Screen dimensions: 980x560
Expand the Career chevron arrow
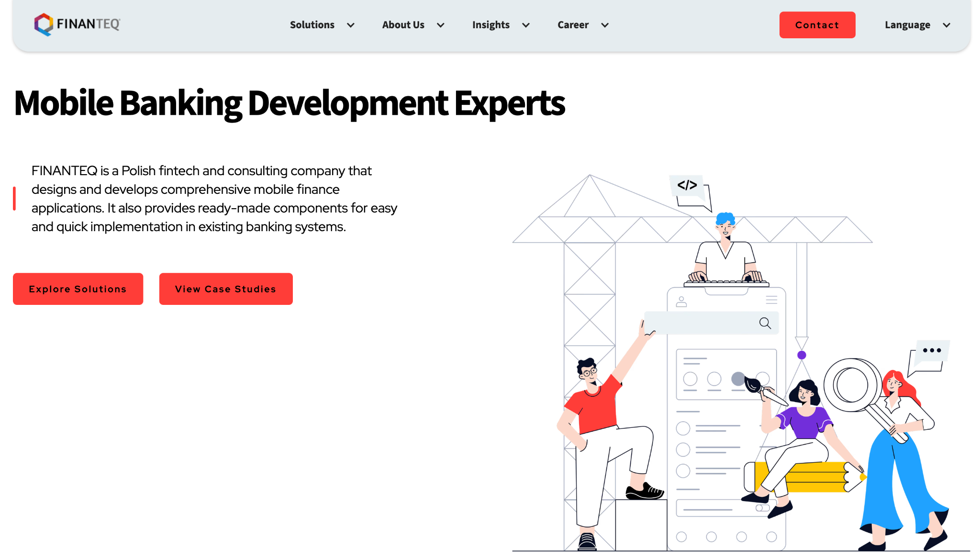pos(605,25)
